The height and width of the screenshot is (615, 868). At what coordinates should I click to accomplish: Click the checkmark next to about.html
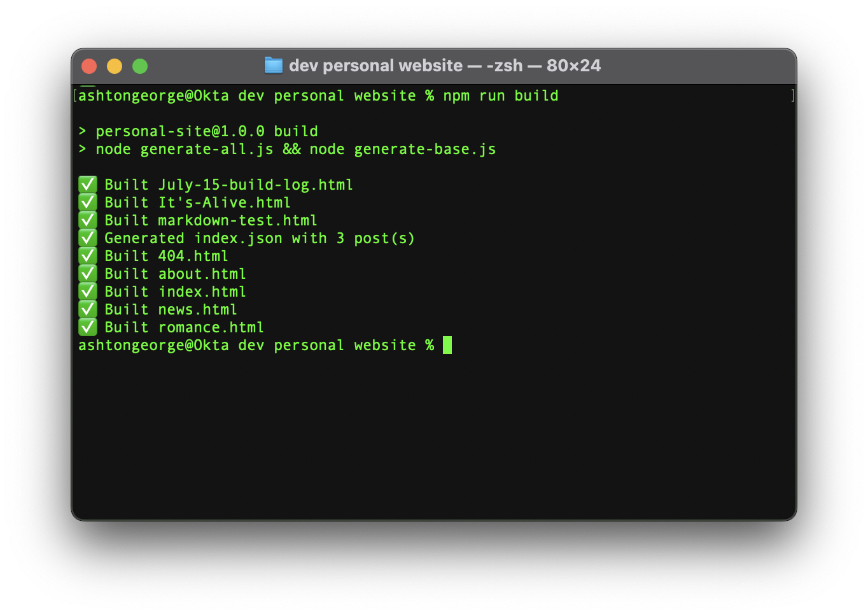coord(88,274)
